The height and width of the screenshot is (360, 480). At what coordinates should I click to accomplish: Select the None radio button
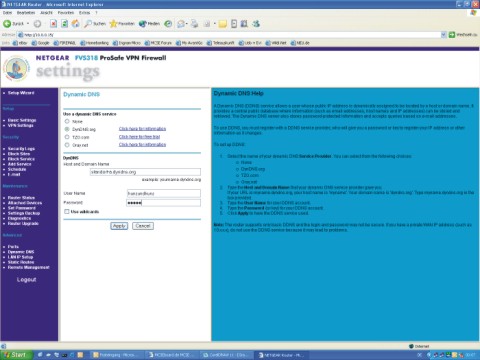point(67,121)
